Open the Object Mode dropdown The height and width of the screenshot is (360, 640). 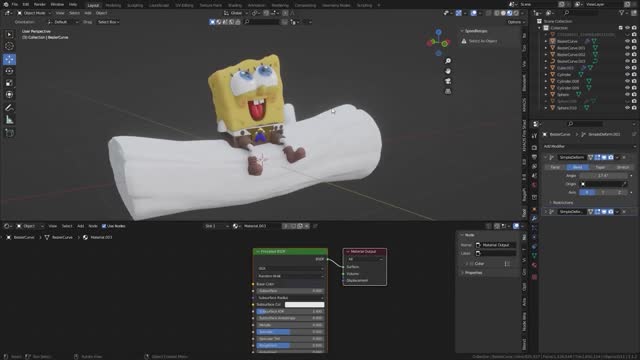pyautogui.click(x=33, y=13)
